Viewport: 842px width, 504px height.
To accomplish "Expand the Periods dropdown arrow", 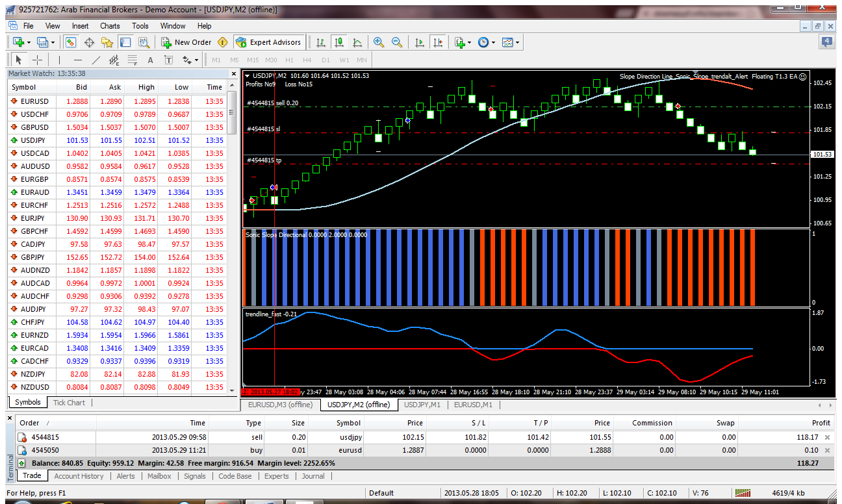I will (493, 42).
